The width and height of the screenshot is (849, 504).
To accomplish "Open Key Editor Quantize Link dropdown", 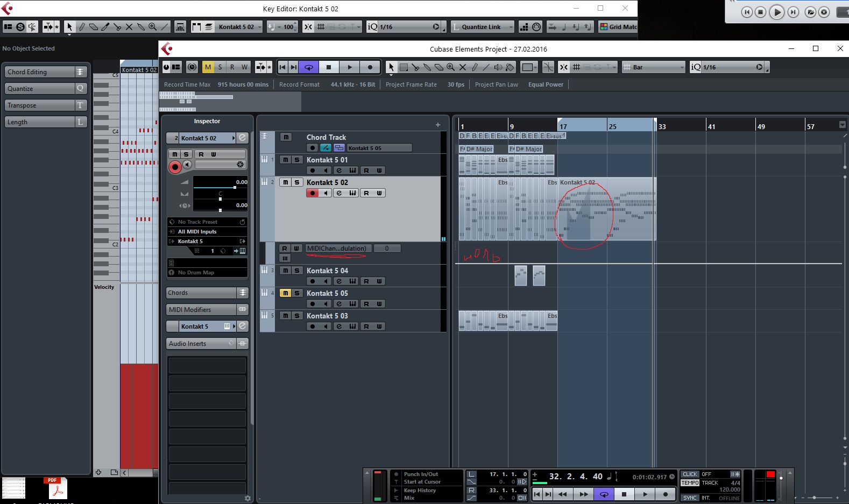I will (483, 27).
